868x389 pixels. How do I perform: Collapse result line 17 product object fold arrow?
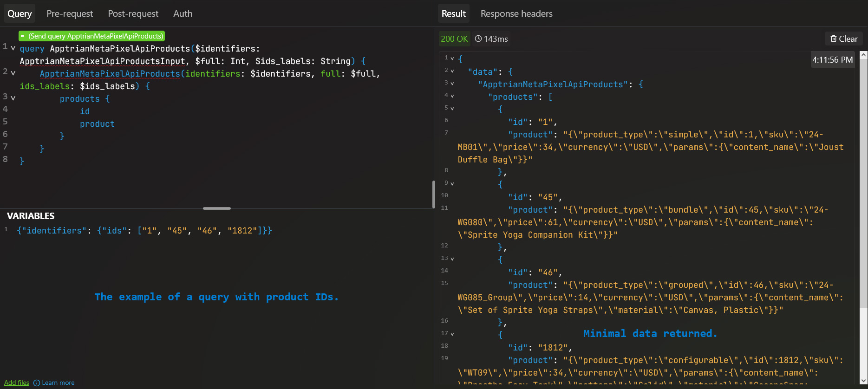coord(452,334)
